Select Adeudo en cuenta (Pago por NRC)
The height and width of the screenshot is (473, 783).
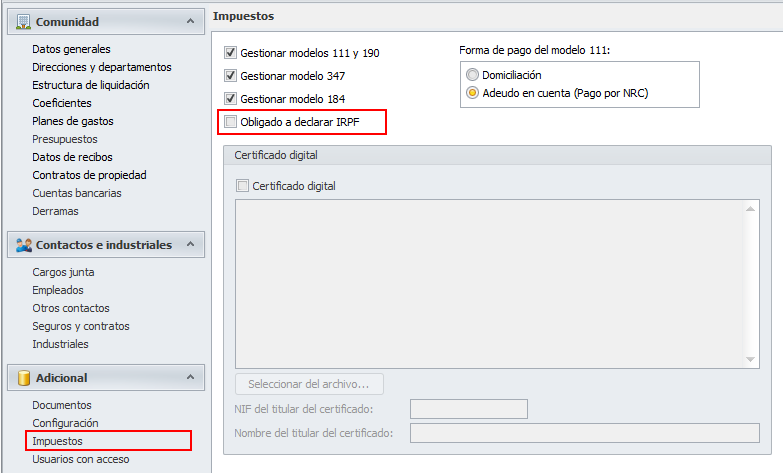472,93
